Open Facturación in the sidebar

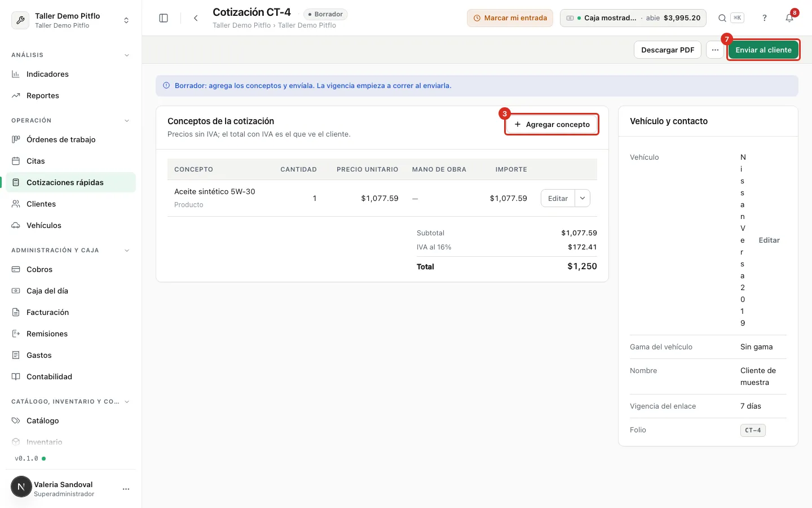click(x=70, y=312)
